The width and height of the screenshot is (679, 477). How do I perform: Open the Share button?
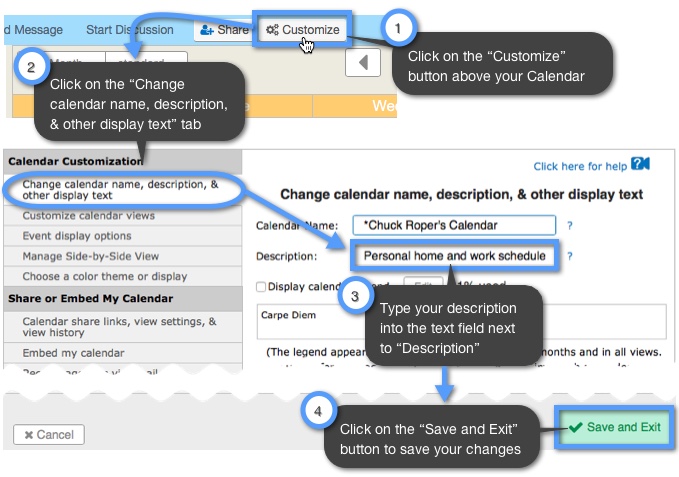[224, 30]
